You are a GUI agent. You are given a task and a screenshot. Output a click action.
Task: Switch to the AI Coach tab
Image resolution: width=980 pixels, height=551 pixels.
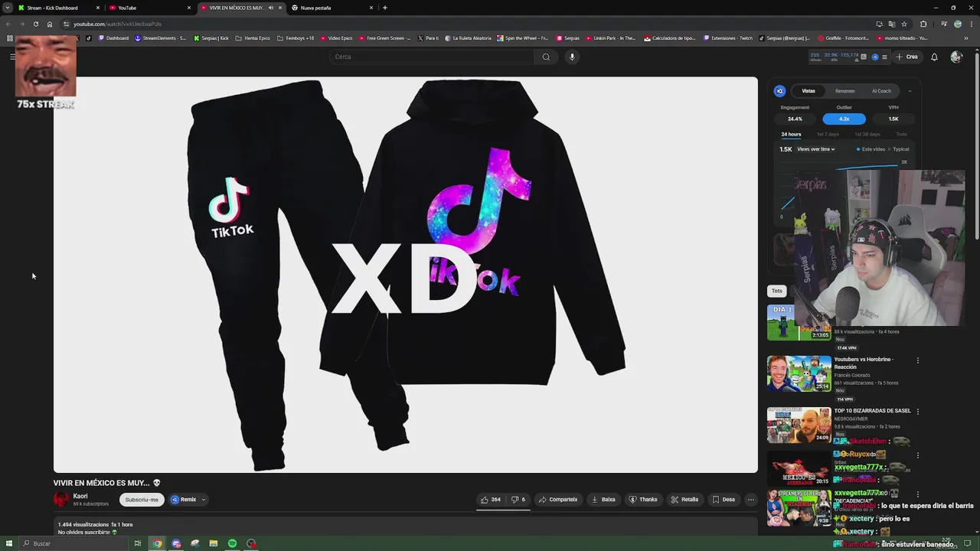click(881, 91)
